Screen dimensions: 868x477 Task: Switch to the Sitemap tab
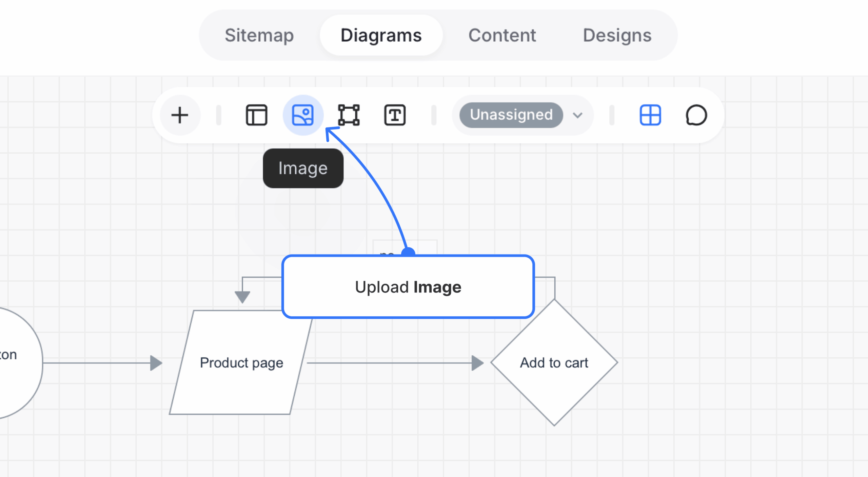259,35
